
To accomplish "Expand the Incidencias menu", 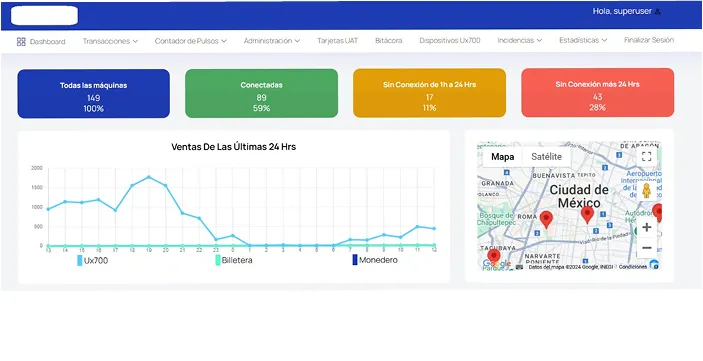I will click(520, 40).
